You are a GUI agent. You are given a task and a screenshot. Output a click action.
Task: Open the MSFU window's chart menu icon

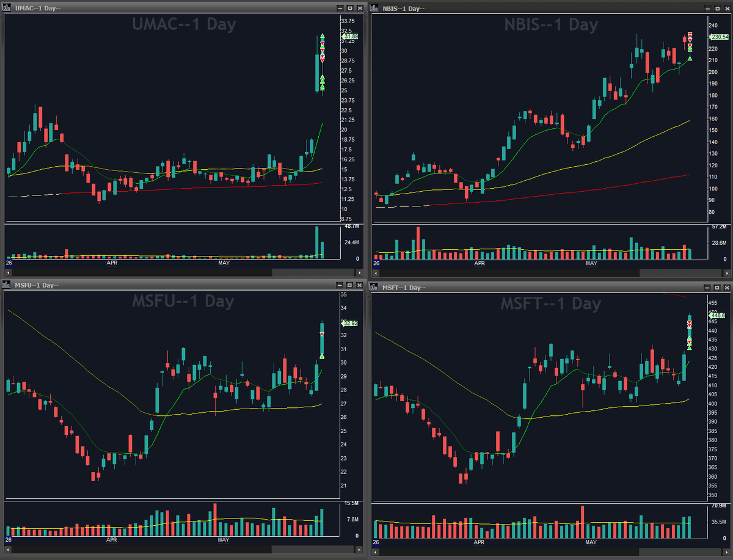[x=5, y=285]
